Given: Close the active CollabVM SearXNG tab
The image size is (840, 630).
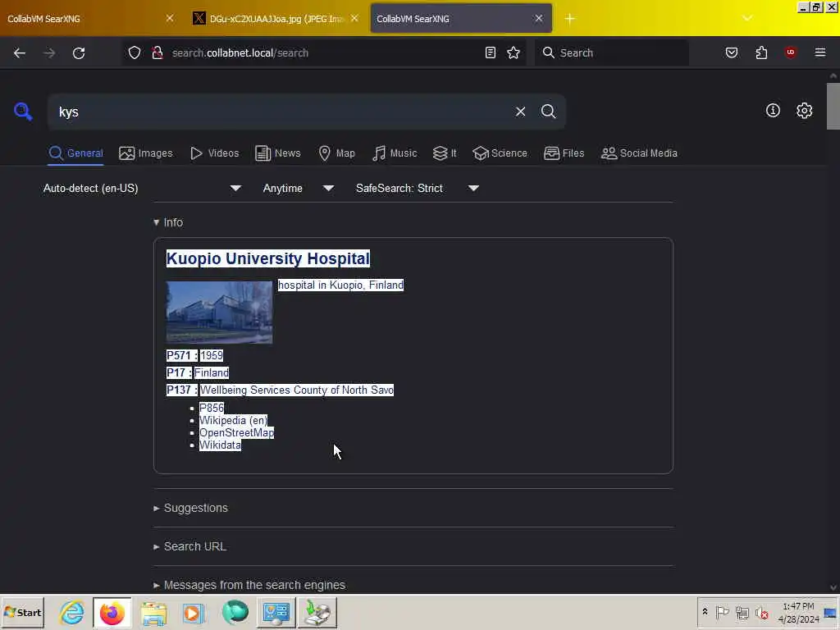Looking at the screenshot, I should click(538, 18).
